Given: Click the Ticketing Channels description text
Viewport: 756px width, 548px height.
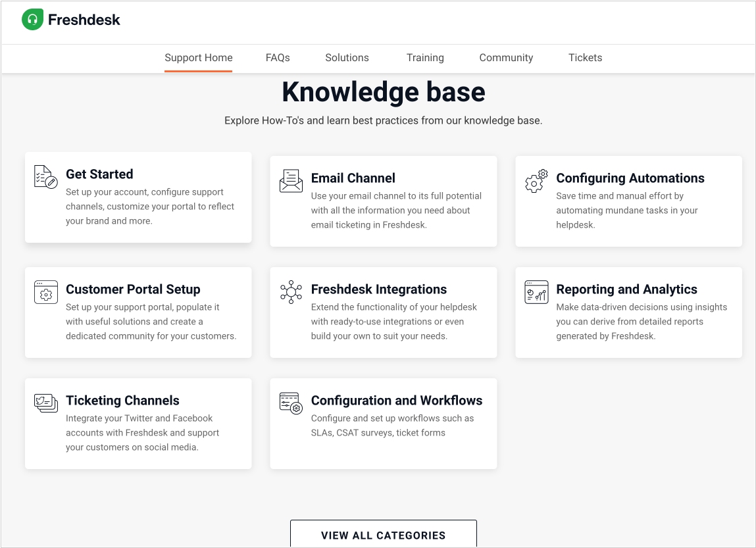Looking at the screenshot, I should [x=142, y=433].
